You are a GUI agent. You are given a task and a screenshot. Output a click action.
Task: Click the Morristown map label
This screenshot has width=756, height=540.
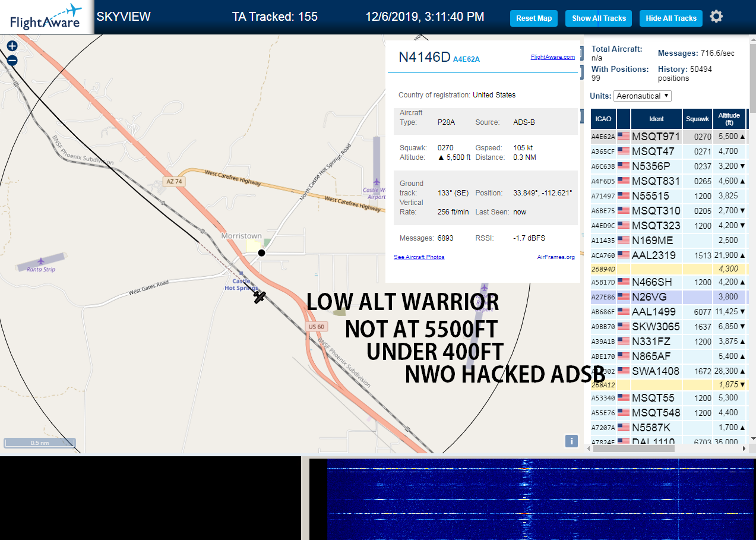(242, 236)
